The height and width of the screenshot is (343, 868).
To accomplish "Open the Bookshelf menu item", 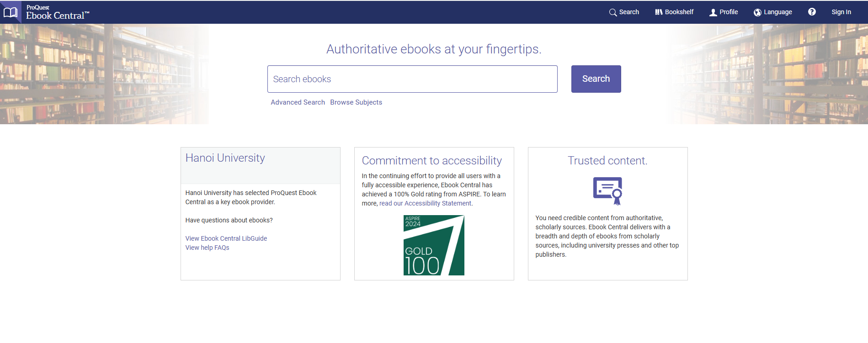I will tap(679, 12).
